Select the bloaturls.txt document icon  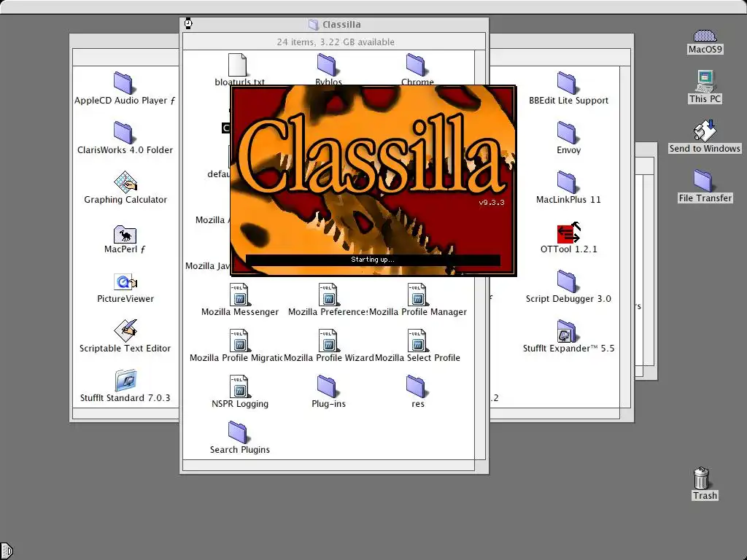click(237, 65)
